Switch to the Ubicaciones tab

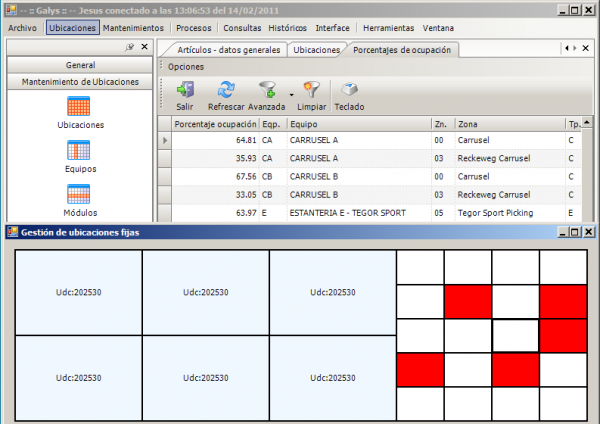click(316, 49)
